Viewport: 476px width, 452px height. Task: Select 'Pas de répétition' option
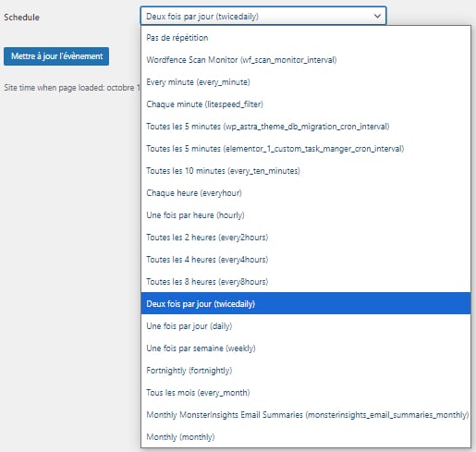tap(306, 38)
